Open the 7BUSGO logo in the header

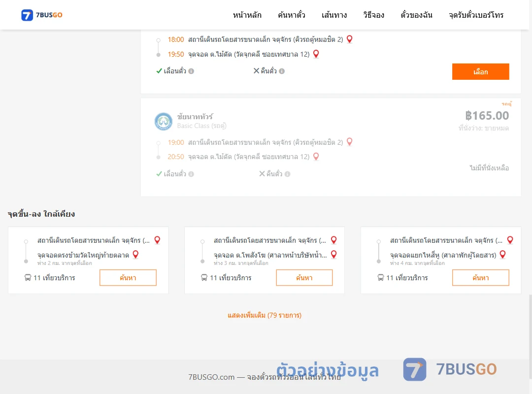click(x=42, y=15)
